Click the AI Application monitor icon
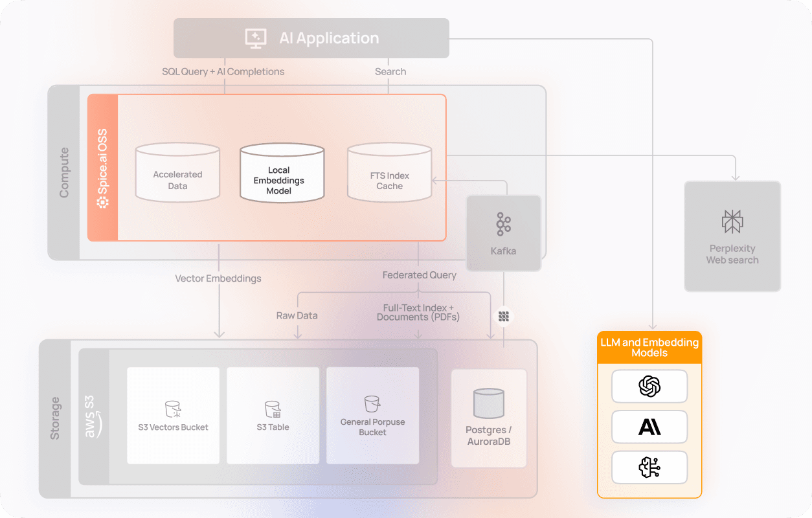 [x=255, y=38]
